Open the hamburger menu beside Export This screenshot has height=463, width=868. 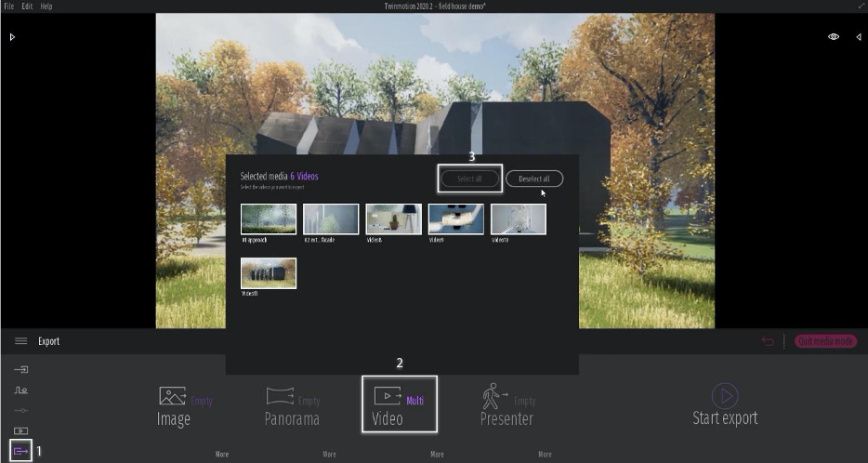coord(21,341)
